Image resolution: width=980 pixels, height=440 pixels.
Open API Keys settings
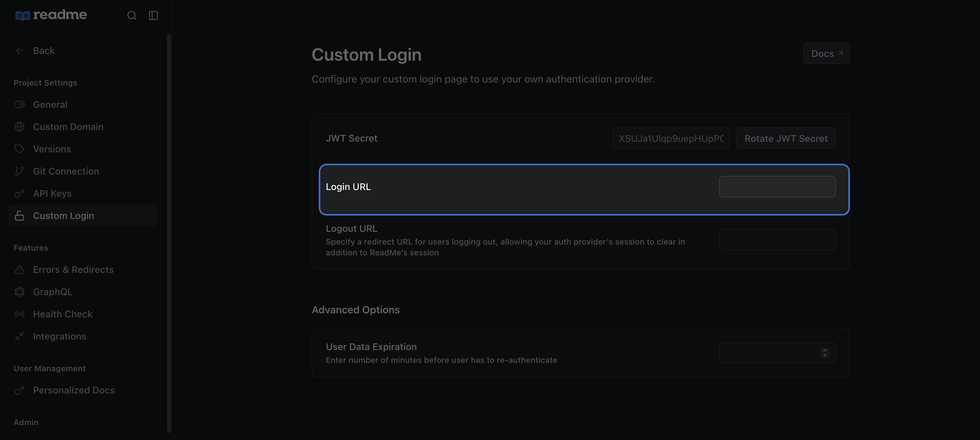[x=82, y=193]
